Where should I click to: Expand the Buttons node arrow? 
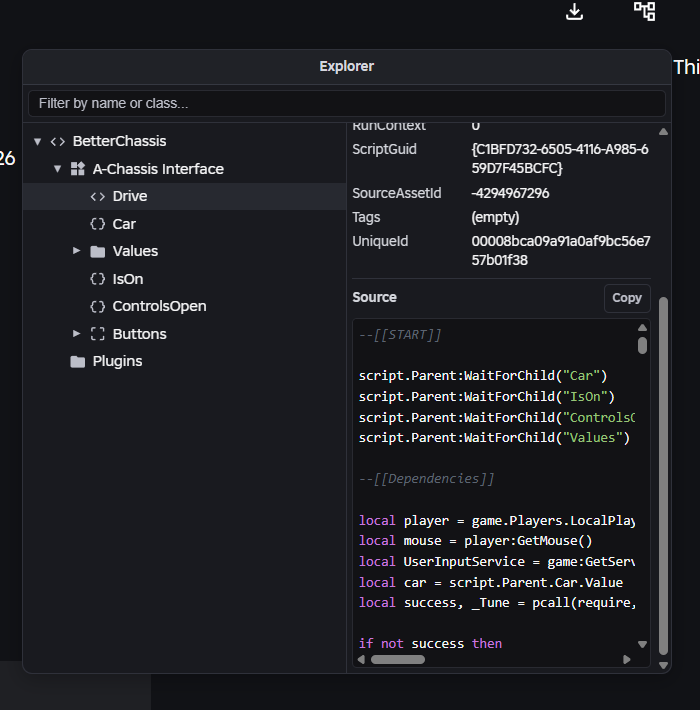(77, 334)
